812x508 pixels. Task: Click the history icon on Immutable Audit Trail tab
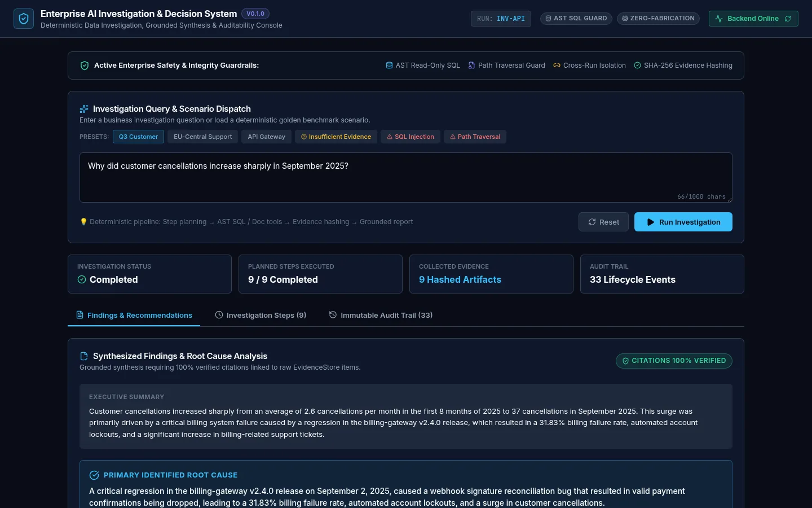(x=333, y=315)
